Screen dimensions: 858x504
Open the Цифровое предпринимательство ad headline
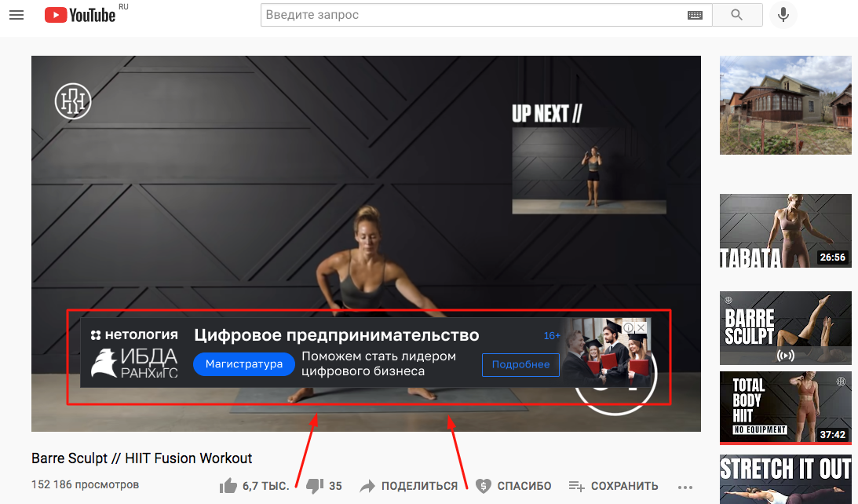pos(337,335)
